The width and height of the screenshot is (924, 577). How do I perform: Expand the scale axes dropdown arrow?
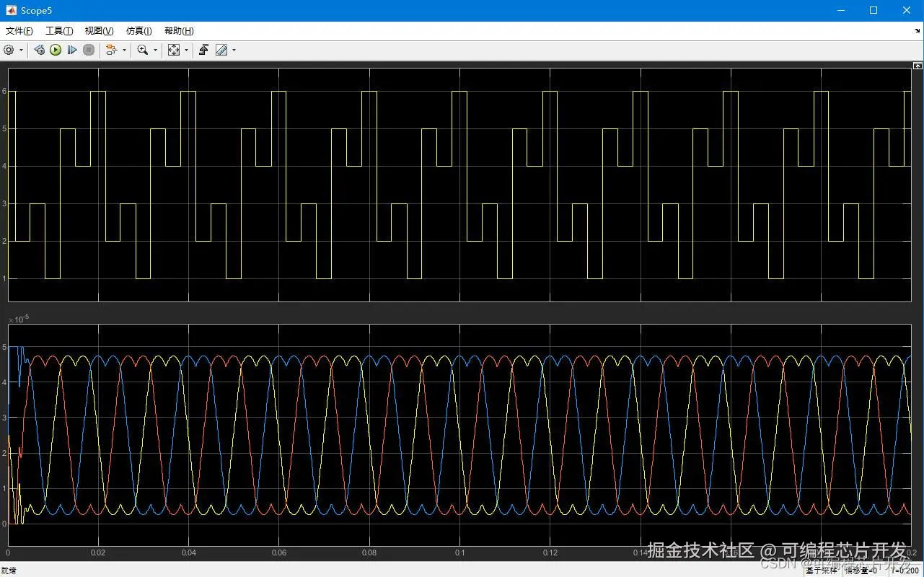pyautogui.click(x=186, y=50)
